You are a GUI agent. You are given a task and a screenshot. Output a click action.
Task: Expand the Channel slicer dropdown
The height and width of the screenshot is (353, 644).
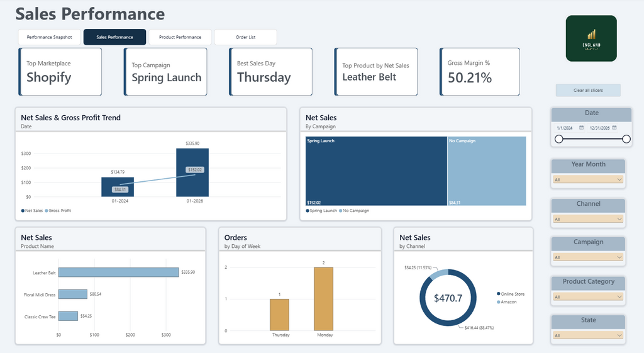(x=588, y=219)
